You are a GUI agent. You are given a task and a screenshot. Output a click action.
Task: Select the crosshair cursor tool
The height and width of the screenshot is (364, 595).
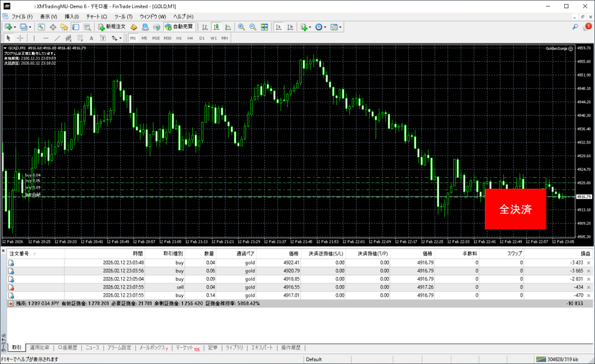(x=20, y=38)
